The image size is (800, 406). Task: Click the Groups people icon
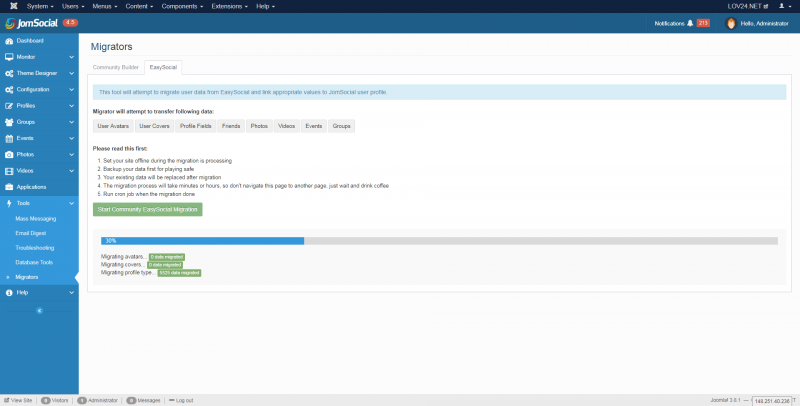[x=9, y=122]
